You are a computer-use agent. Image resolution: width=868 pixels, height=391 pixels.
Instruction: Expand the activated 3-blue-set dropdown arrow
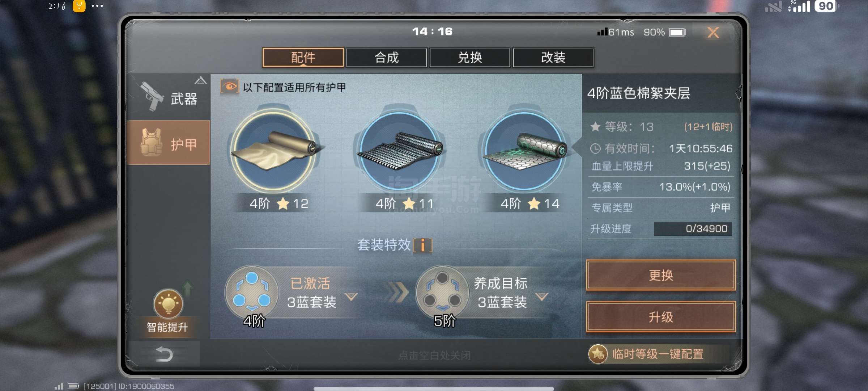(351, 297)
